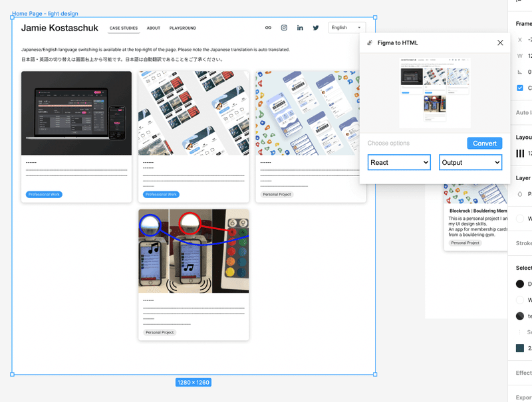The width and height of the screenshot is (532, 402).
Task: Close the Figma to HTML plugin
Action: tap(500, 43)
